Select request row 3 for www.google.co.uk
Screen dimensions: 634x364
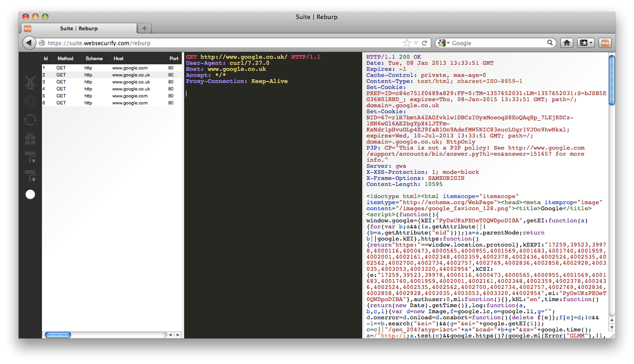(112, 82)
